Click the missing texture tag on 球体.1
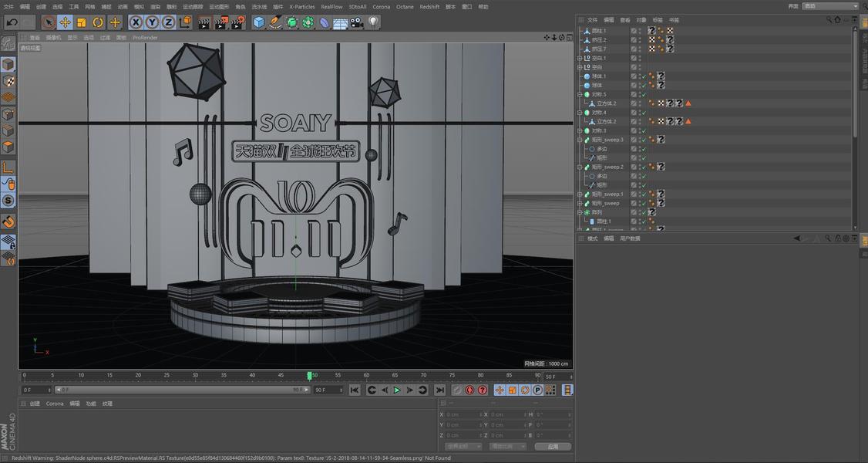Image resolution: width=868 pixels, height=463 pixels. pos(661,76)
